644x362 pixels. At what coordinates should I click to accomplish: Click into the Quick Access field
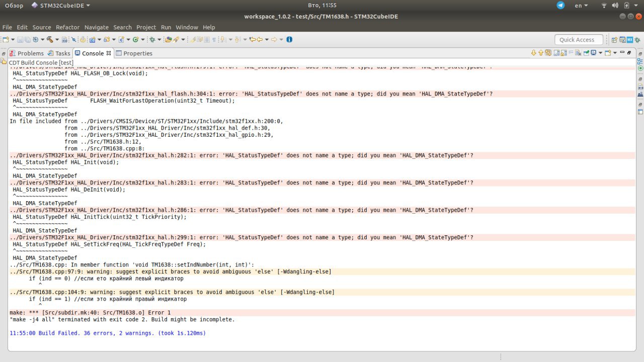click(x=579, y=40)
